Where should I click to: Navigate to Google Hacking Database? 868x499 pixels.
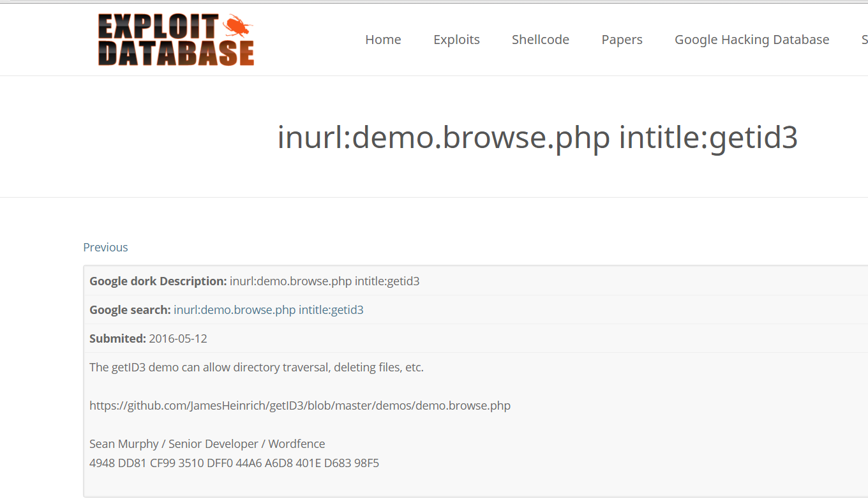pos(752,40)
